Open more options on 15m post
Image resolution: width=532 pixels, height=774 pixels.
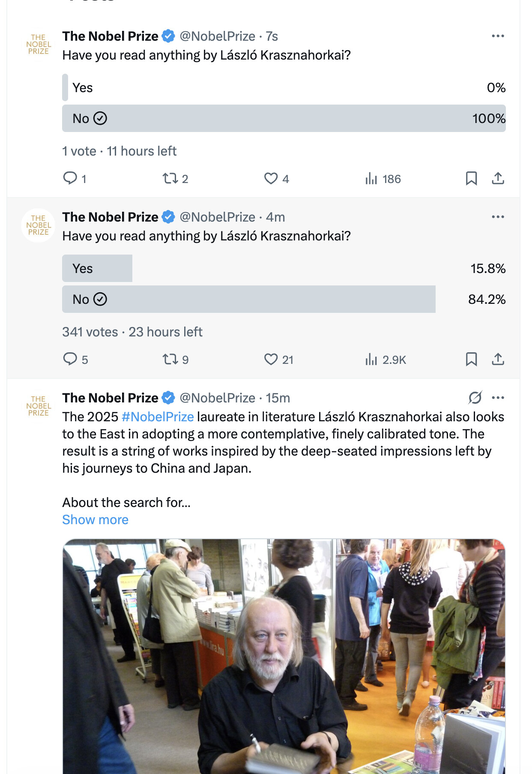[x=498, y=398]
